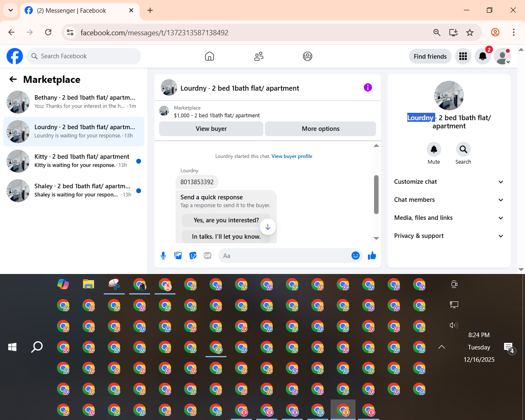Click the browser address bar URL
The width and height of the screenshot is (525, 420).
pyautogui.click(x=154, y=32)
